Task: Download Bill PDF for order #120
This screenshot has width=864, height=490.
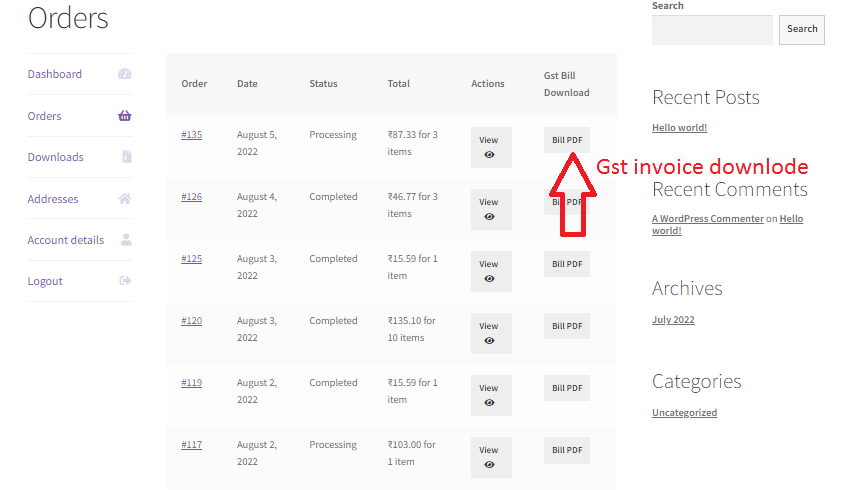Action: [x=567, y=326]
